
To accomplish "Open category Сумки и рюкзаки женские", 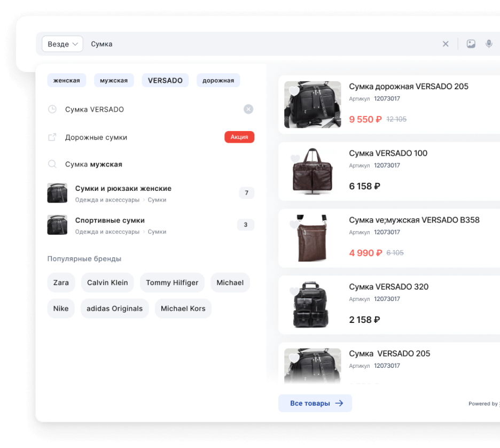I will click(123, 189).
